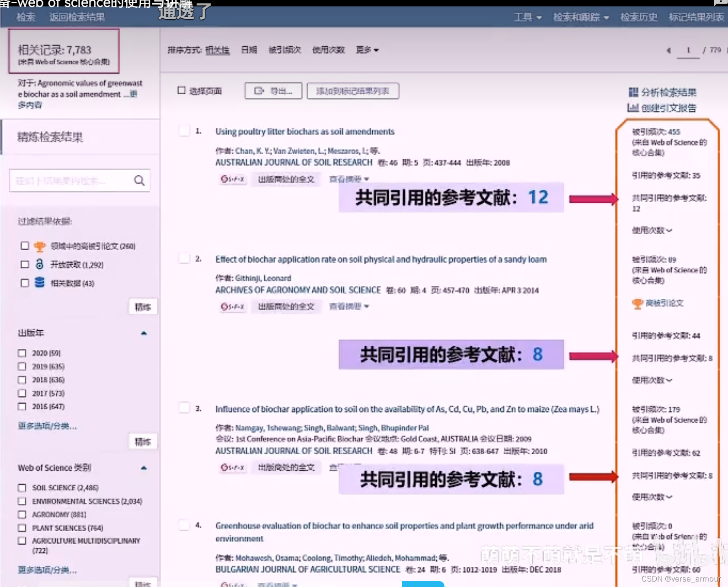This screenshot has width=728, height=587.
Task: Check the associated data (43) filter
Action: (25, 283)
